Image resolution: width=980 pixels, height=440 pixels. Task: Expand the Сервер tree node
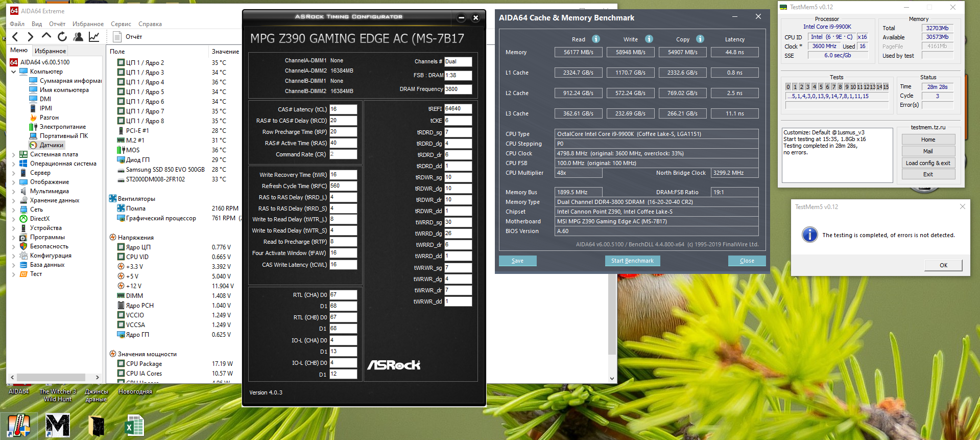pyautogui.click(x=14, y=173)
